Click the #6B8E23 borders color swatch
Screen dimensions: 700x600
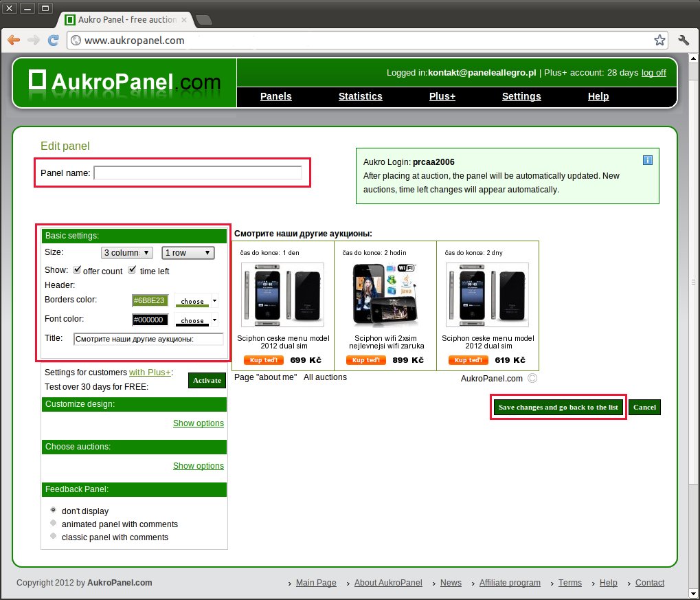pos(150,300)
